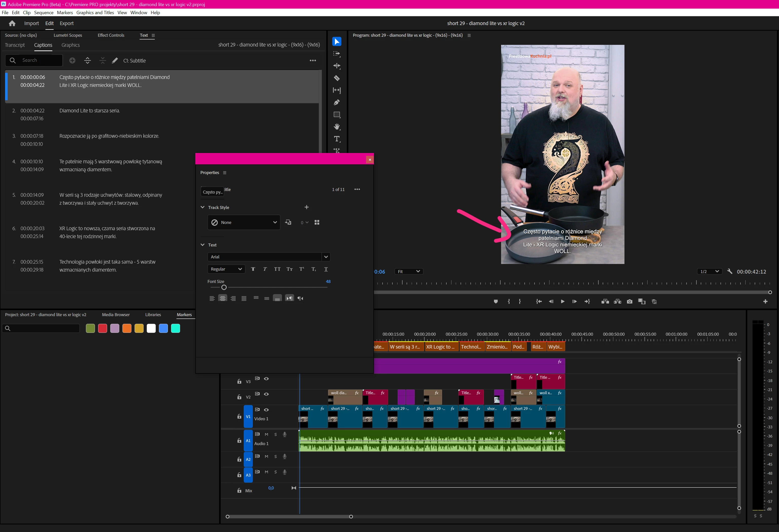
Task: Open the Arial font dropdown
Action: [326, 257]
